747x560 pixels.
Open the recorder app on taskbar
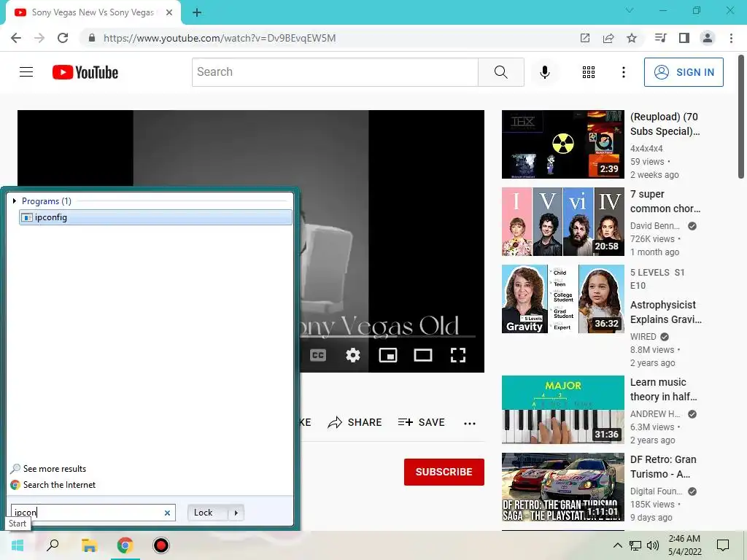(x=161, y=545)
